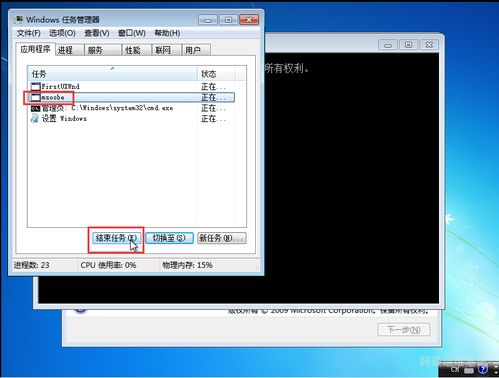The image size is (499, 378).
Task: Click the 新任务(N)... button
Action: [222, 238]
